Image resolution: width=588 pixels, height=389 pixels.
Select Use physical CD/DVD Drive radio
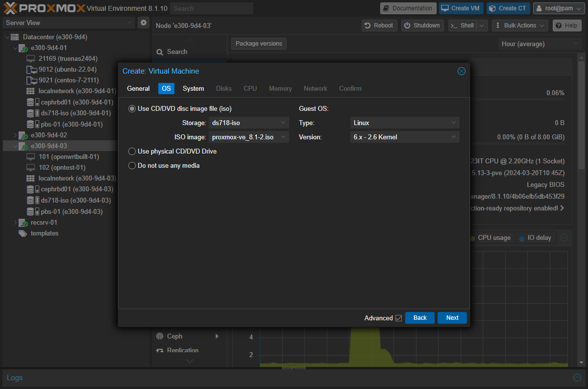click(132, 152)
